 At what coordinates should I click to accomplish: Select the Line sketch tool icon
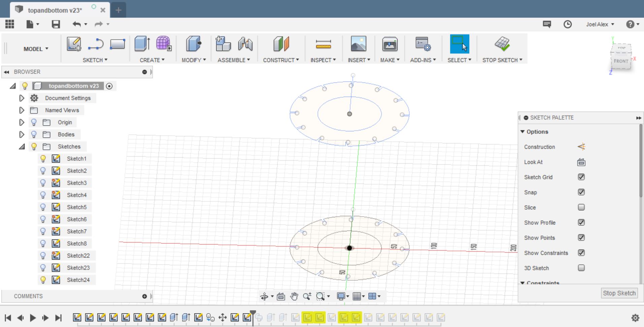[x=96, y=44]
